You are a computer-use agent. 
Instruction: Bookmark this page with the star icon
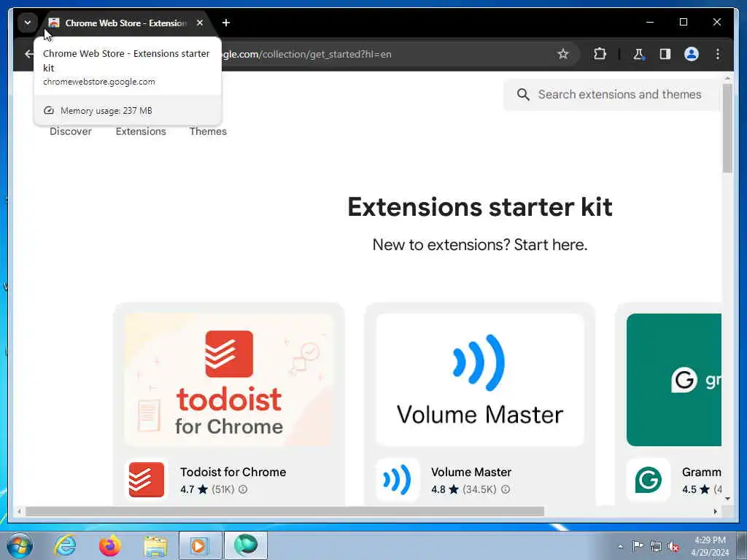pyautogui.click(x=563, y=54)
